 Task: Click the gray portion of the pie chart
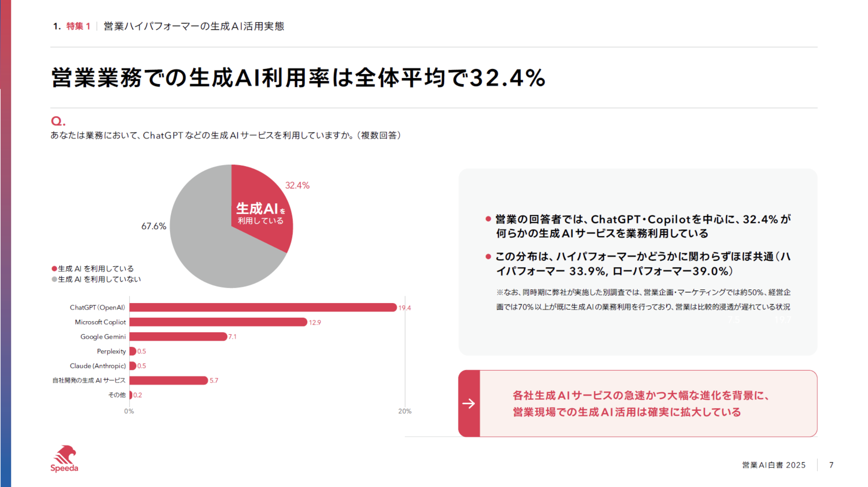(209, 250)
